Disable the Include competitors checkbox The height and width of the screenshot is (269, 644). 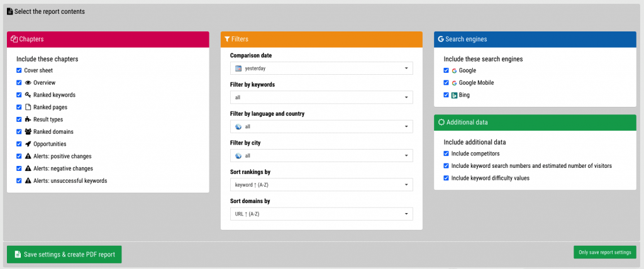(x=446, y=153)
